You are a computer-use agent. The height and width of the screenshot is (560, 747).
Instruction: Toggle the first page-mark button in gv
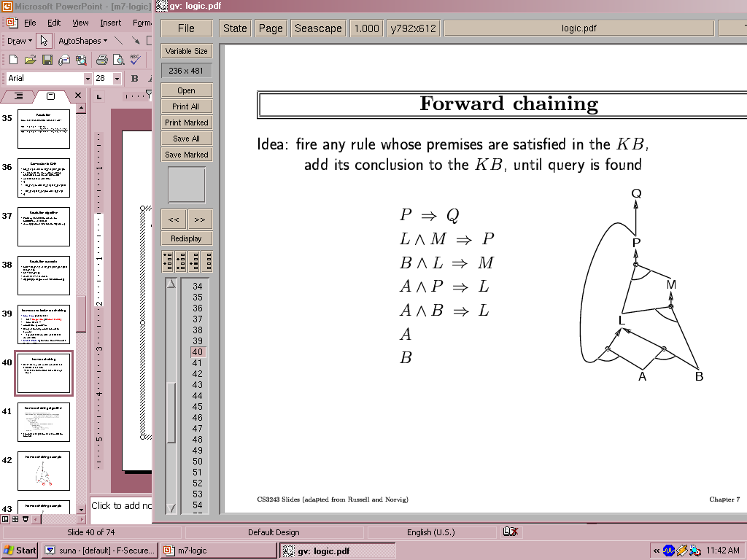click(168, 261)
